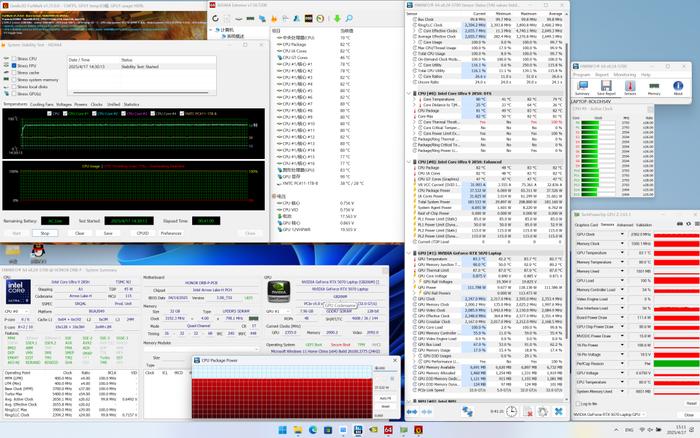Click the Preferences button in stability test
The image size is (700, 438).
(171, 233)
